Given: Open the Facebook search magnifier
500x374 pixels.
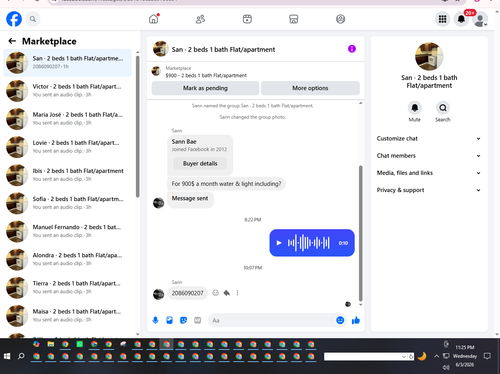Looking at the screenshot, I should [x=33, y=19].
